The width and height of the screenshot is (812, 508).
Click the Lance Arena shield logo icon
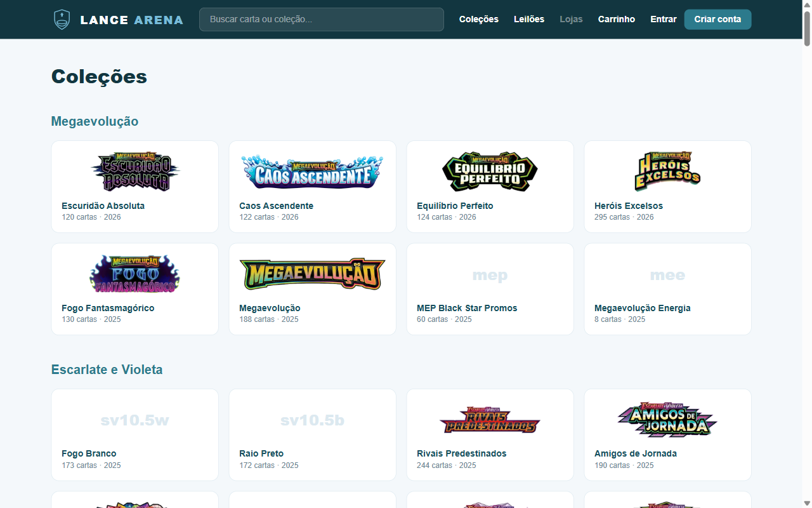(62, 19)
